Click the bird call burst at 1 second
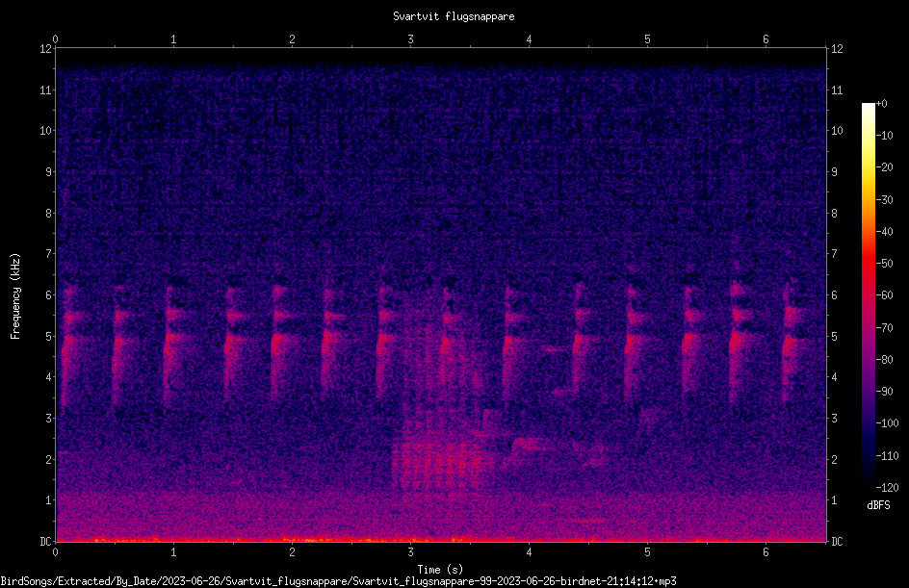Image resolution: width=909 pixels, height=588 pixels. click(171, 346)
